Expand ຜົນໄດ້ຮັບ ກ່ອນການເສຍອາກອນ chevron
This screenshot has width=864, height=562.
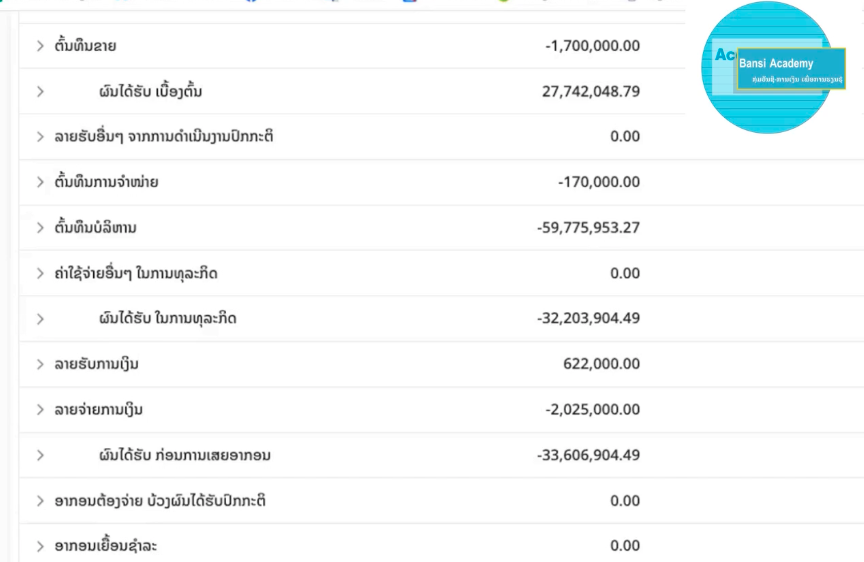click(x=40, y=455)
